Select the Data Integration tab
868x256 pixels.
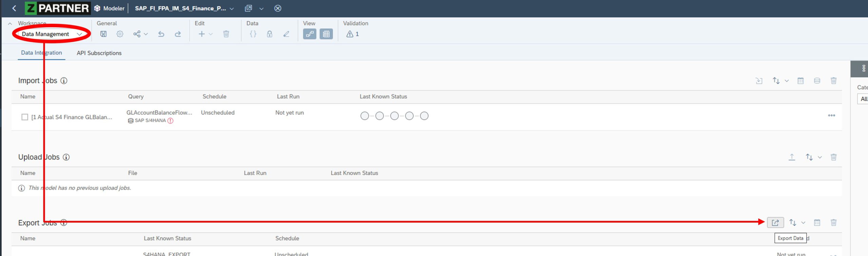(x=41, y=53)
